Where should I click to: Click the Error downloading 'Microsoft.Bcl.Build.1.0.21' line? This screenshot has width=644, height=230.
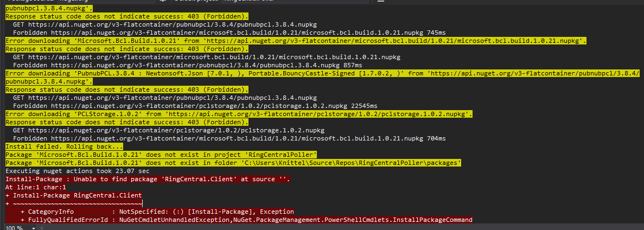296,41
